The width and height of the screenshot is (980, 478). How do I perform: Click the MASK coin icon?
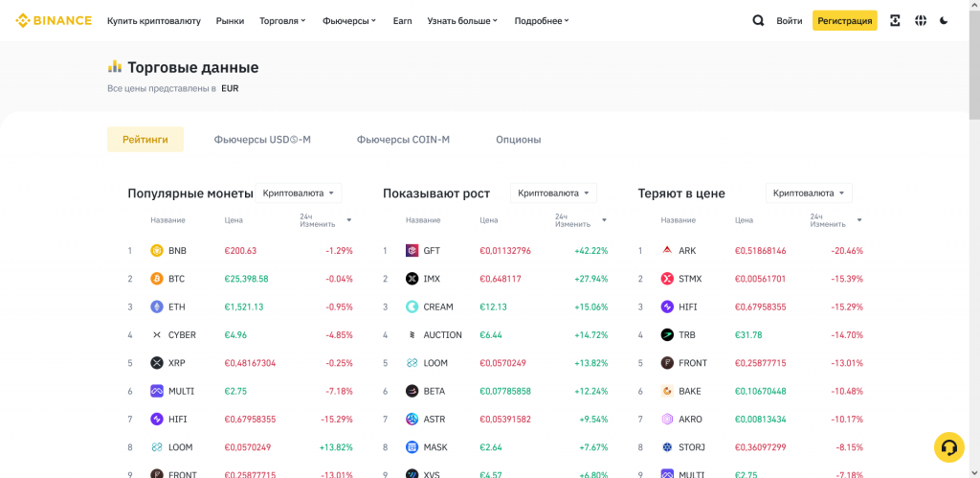412,447
